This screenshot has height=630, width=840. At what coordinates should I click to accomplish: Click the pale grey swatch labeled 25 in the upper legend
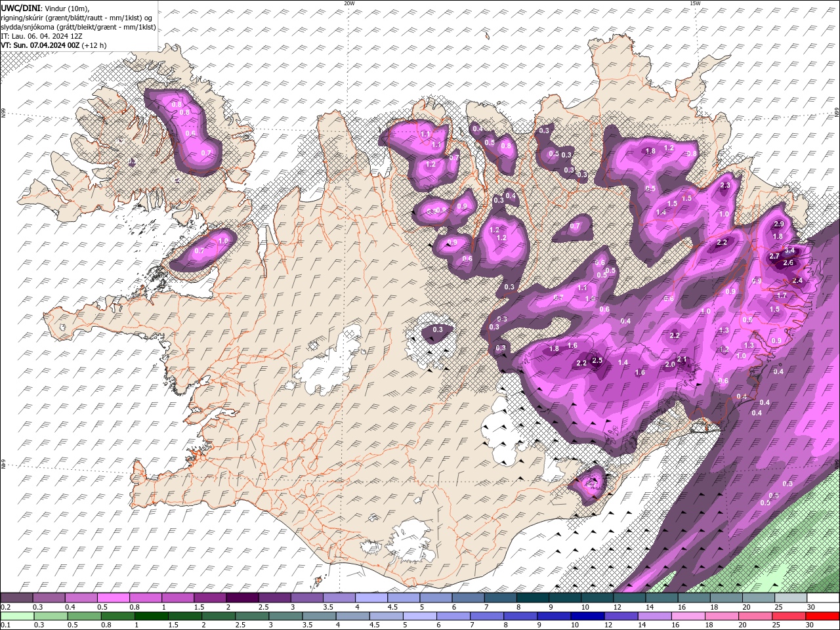tap(791, 598)
